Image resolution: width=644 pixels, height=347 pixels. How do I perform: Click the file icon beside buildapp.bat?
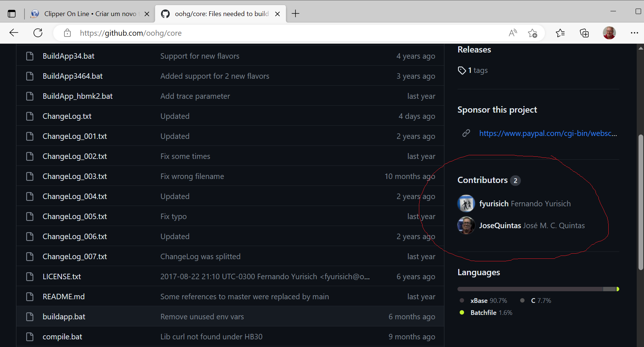tap(30, 317)
